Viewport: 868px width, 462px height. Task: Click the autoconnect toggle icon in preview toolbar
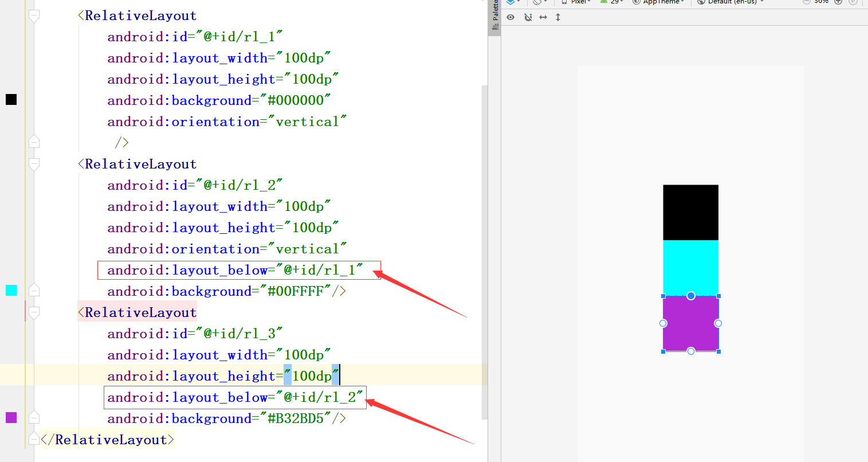tap(528, 17)
